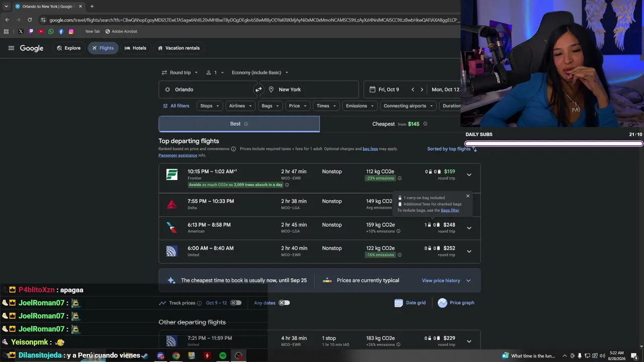
Task: Open the Passenger assistance link
Action: coord(178,155)
